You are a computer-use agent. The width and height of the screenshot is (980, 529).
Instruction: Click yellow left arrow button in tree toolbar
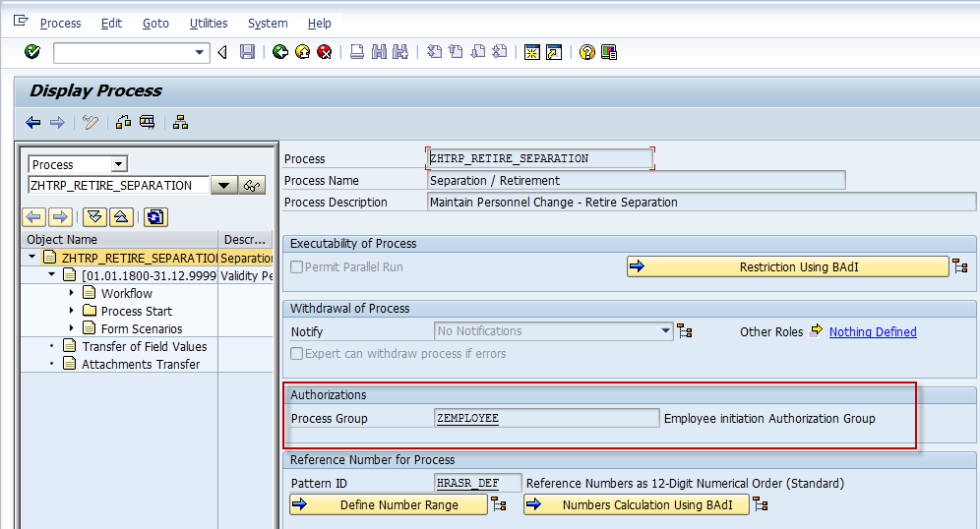point(34,217)
